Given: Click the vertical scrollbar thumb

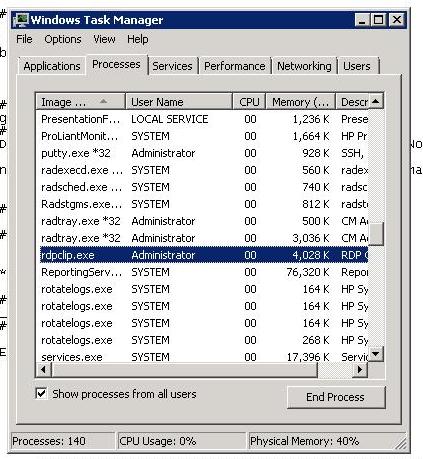Looking at the screenshot, I should point(376,233).
